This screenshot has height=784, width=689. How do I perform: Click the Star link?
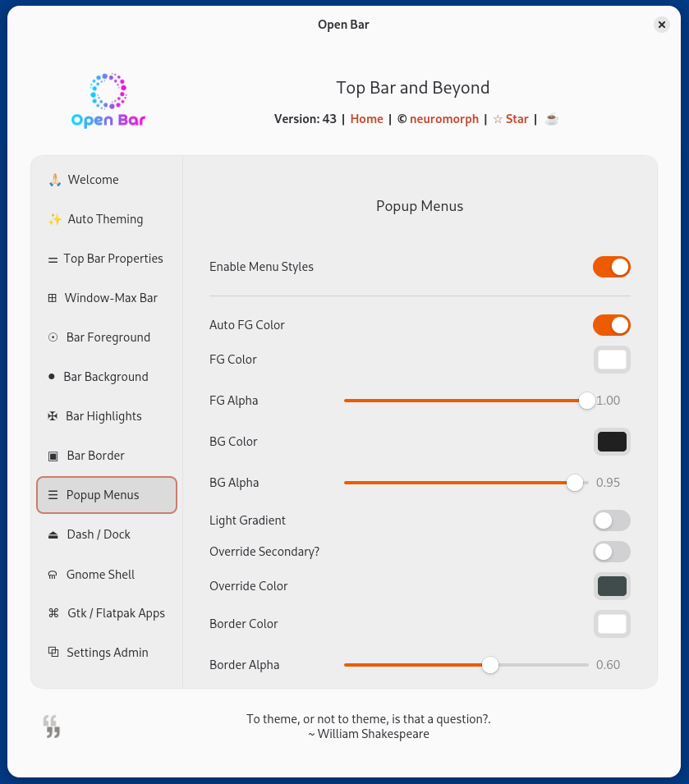point(511,119)
